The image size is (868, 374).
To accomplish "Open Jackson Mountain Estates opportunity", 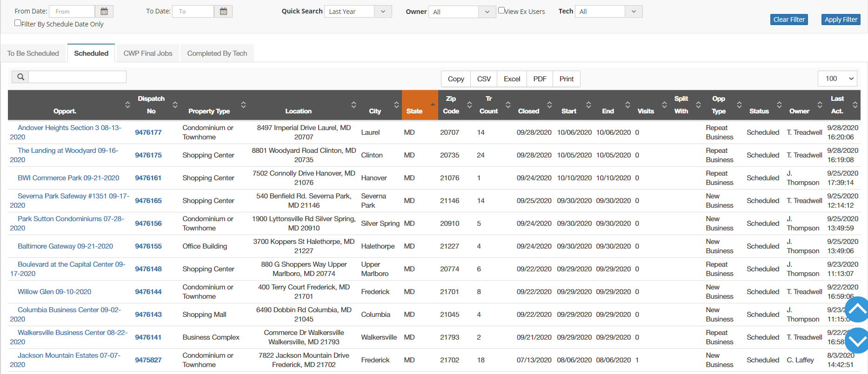I will [x=65, y=360].
